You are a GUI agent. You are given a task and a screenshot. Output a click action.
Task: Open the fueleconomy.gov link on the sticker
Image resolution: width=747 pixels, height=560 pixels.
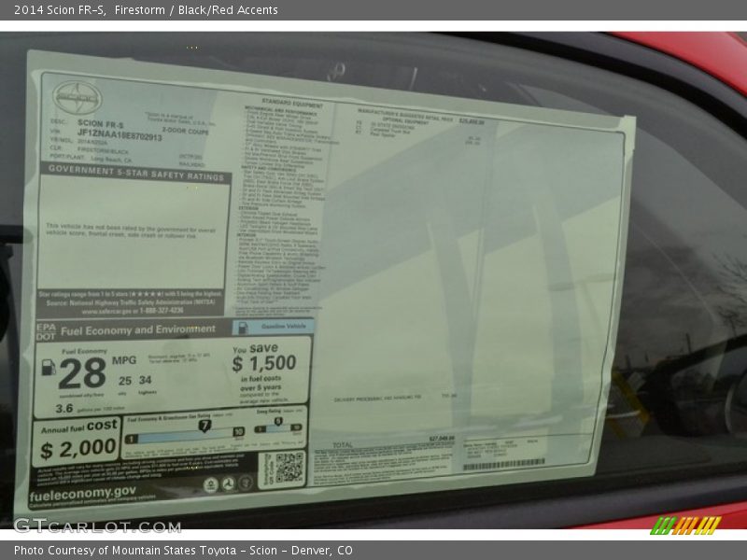click(82, 494)
